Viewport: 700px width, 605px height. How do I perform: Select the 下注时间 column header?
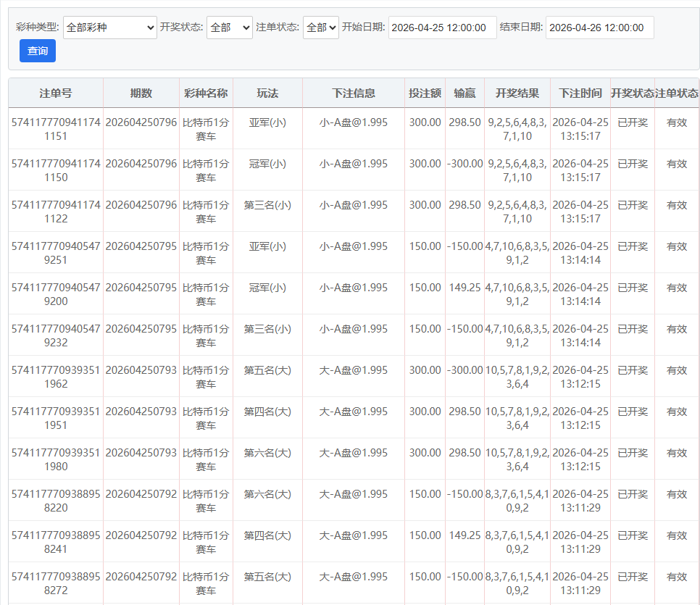click(580, 93)
